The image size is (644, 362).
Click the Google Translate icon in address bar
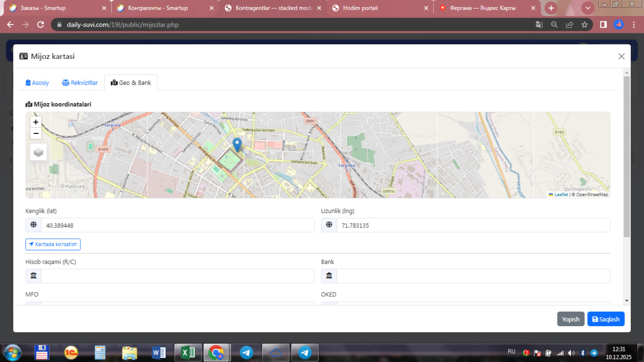click(x=539, y=25)
